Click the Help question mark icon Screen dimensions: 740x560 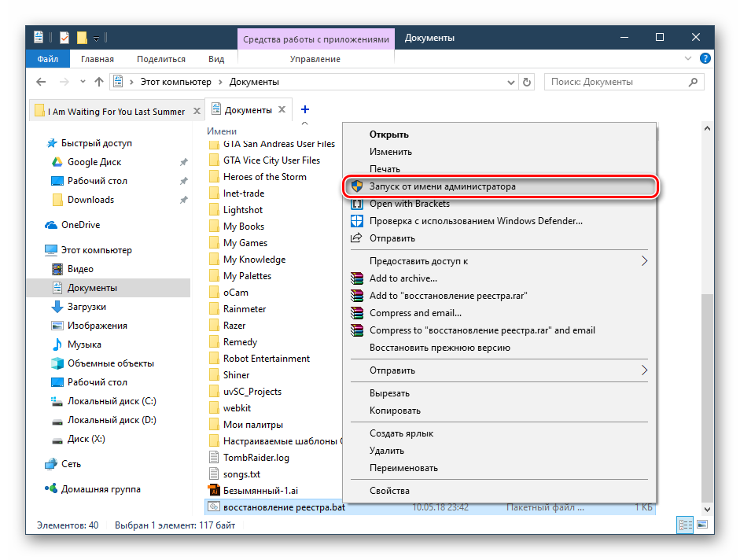click(705, 59)
